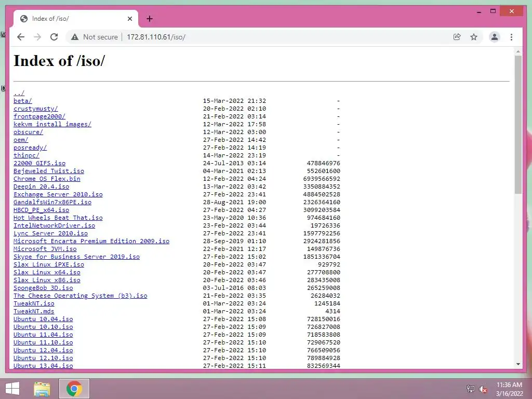
Task: Open the oem/ folder link
Action: (21, 140)
